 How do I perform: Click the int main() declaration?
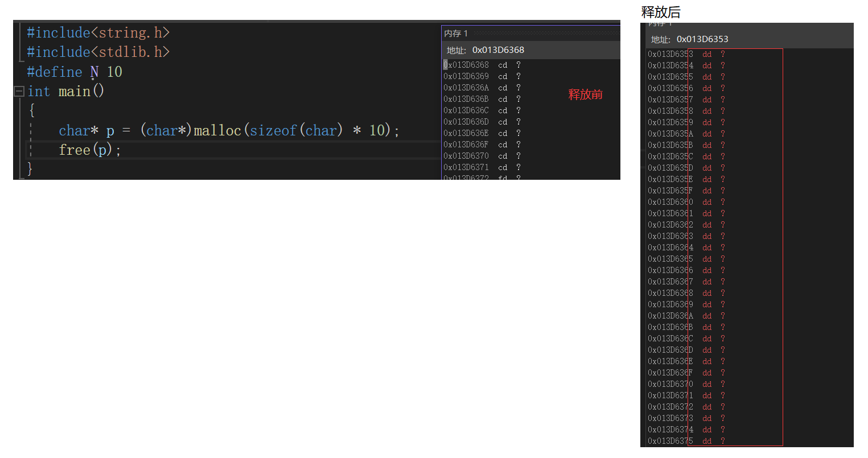(x=66, y=91)
